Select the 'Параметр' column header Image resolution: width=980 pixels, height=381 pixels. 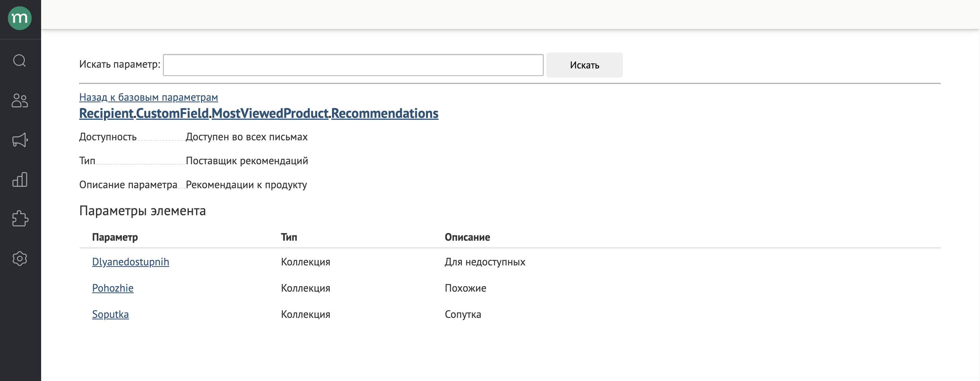click(x=115, y=237)
